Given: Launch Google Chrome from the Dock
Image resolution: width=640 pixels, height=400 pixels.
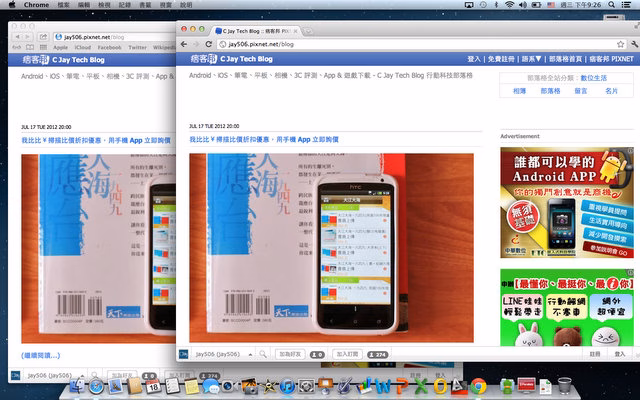Looking at the screenshot, I should [478, 386].
